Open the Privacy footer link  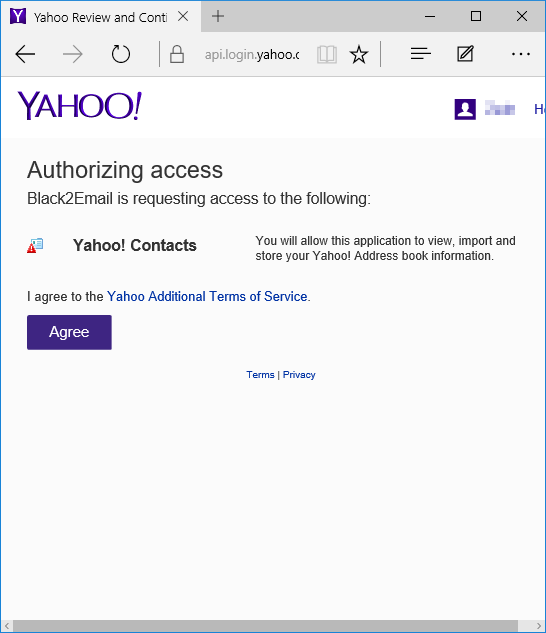[x=299, y=375]
